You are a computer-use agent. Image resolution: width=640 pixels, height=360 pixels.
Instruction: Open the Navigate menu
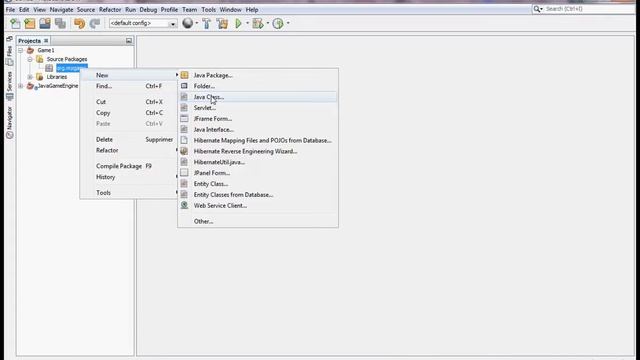(x=61, y=9)
